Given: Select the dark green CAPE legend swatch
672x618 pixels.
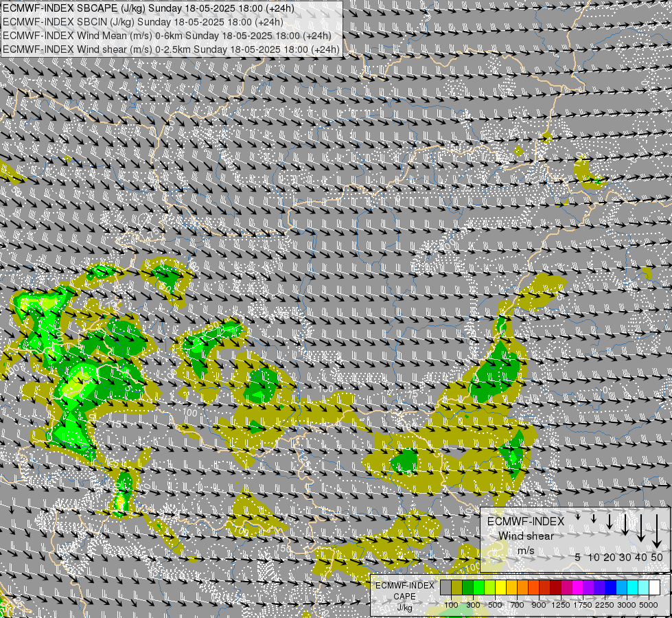Looking at the screenshot, I should pos(467,587).
